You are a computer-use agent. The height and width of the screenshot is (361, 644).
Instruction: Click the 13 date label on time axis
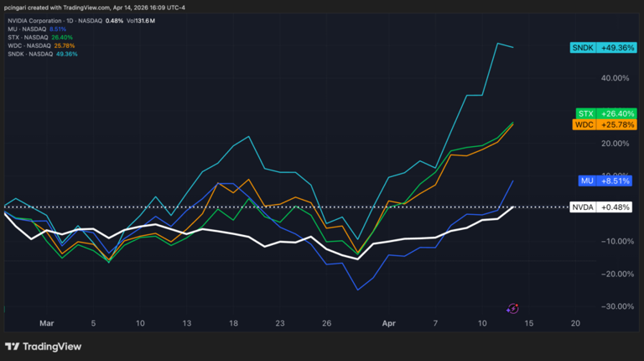click(186, 323)
